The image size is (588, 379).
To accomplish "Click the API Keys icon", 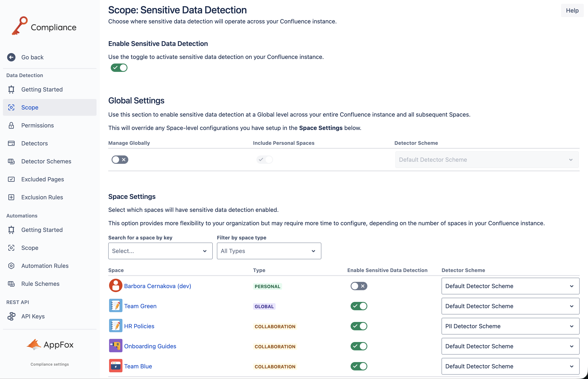I will coord(11,317).
